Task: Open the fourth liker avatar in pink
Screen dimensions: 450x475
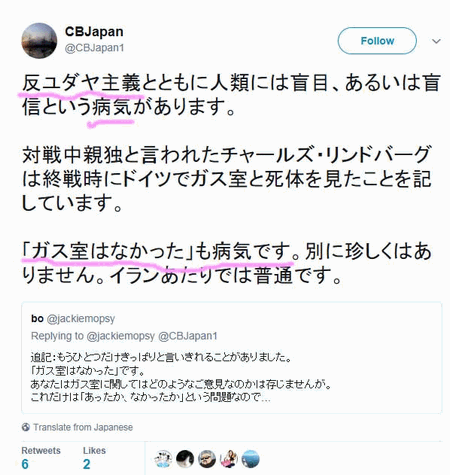Action: point(229,459)
